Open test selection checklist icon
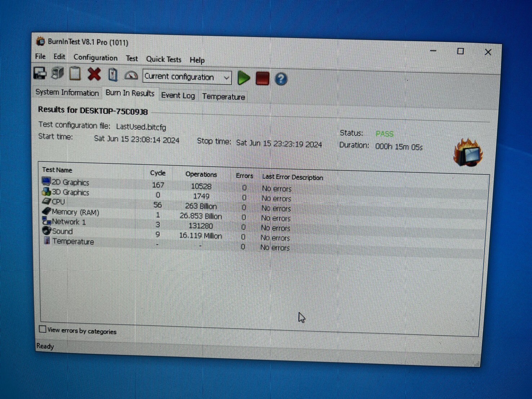 113,75
